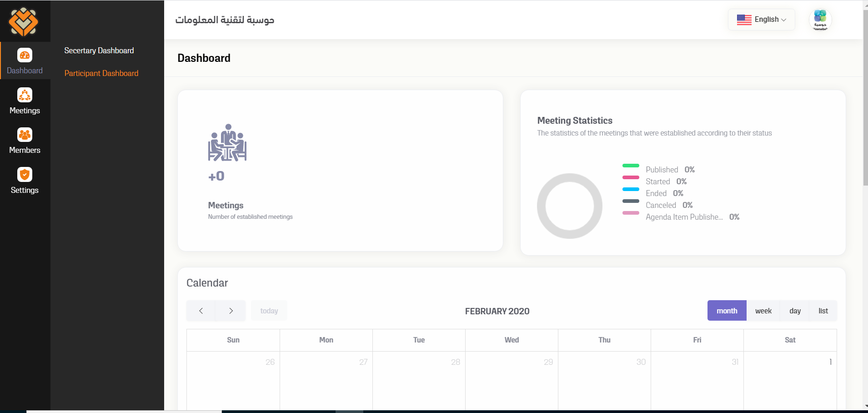Click the orange app logo
Image resolution: width=868 pixels, height=413 pixels.
(x=24, y=21)
